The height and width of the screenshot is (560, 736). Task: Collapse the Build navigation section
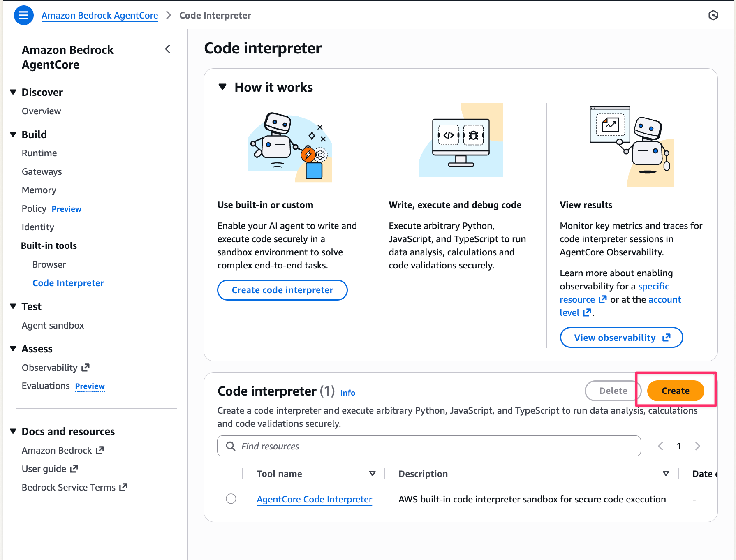(x=13, y=134)
